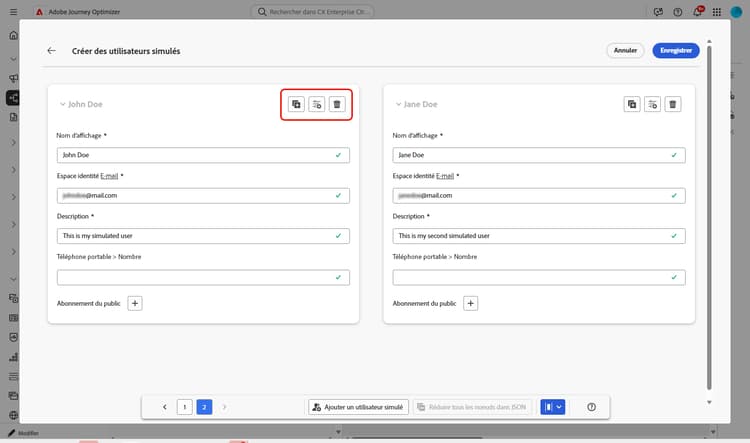Click the E-mail link in John Doe card
Screen dimensions: 750x443
point(109,176)
